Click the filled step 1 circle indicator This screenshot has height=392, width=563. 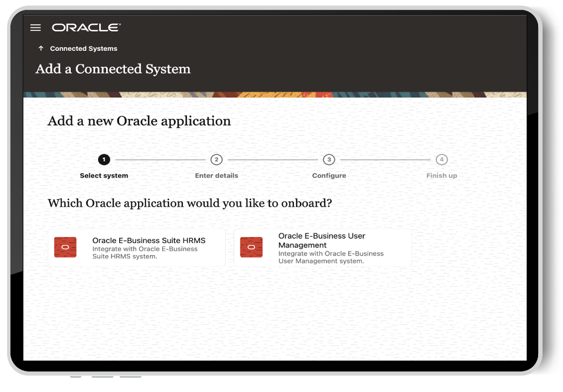pyautogui.click(x=104, y=160)
